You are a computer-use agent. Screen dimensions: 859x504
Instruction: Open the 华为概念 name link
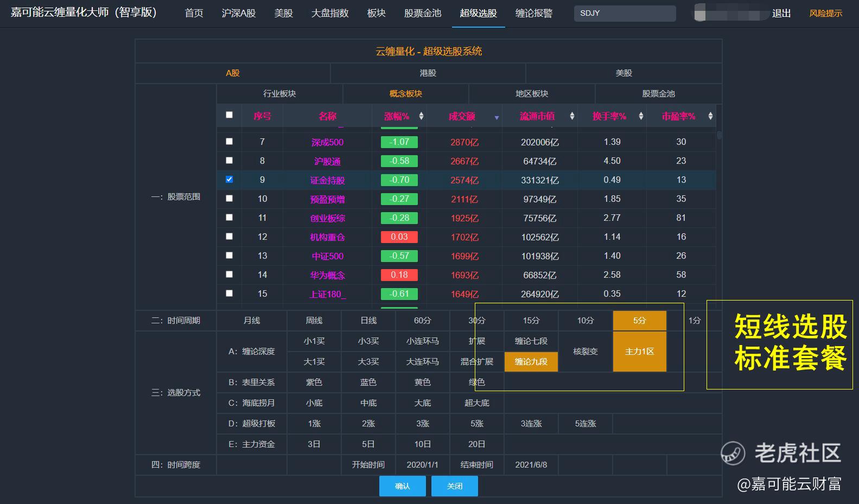(x=328, y=275)
